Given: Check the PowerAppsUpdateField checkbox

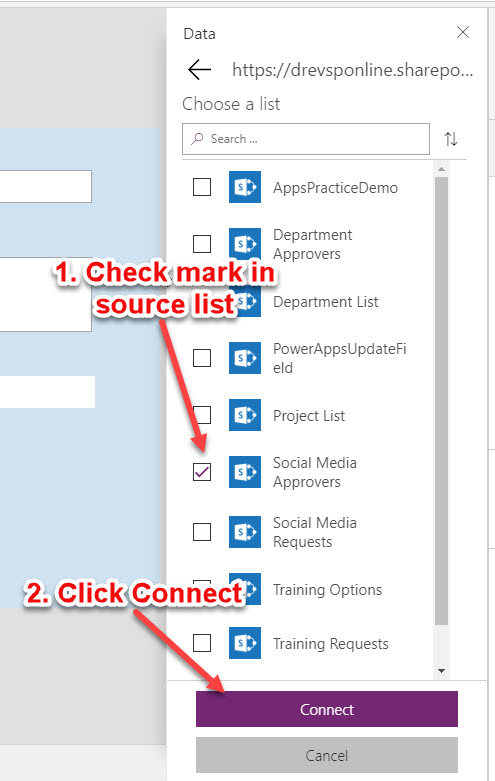Looking at the screenshot, I should click(202, 358).
